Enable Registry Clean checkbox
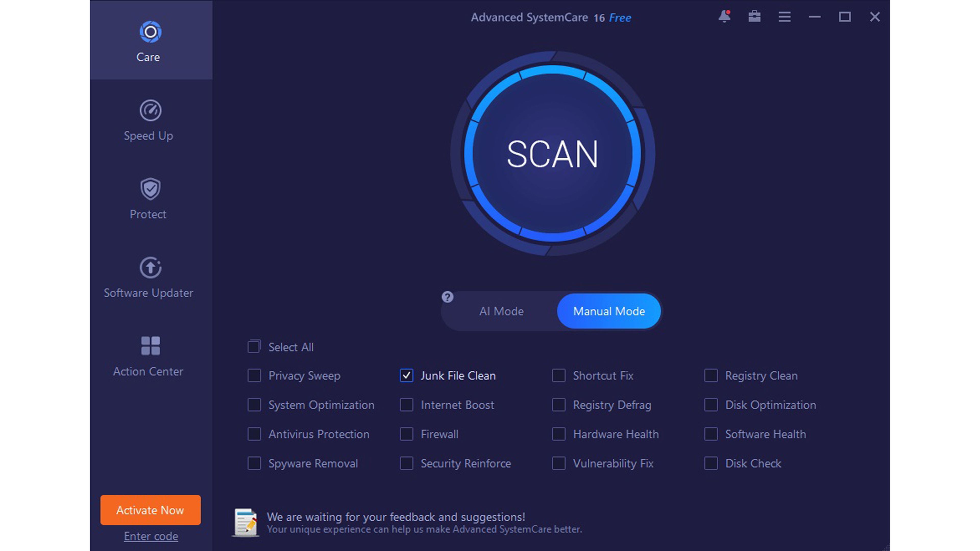 (x=711, y=376)
